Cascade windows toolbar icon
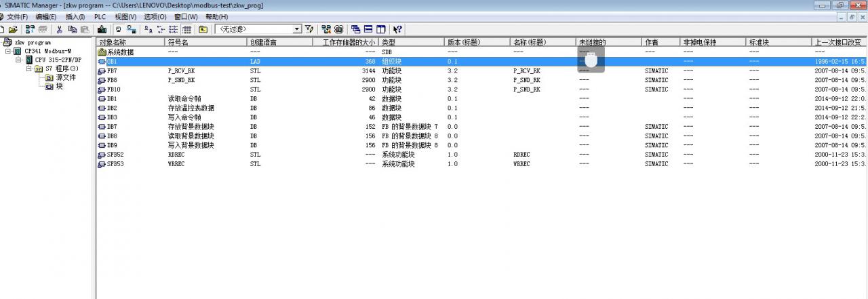This screenshot has height=299, width=868. [x=355, y=29]
